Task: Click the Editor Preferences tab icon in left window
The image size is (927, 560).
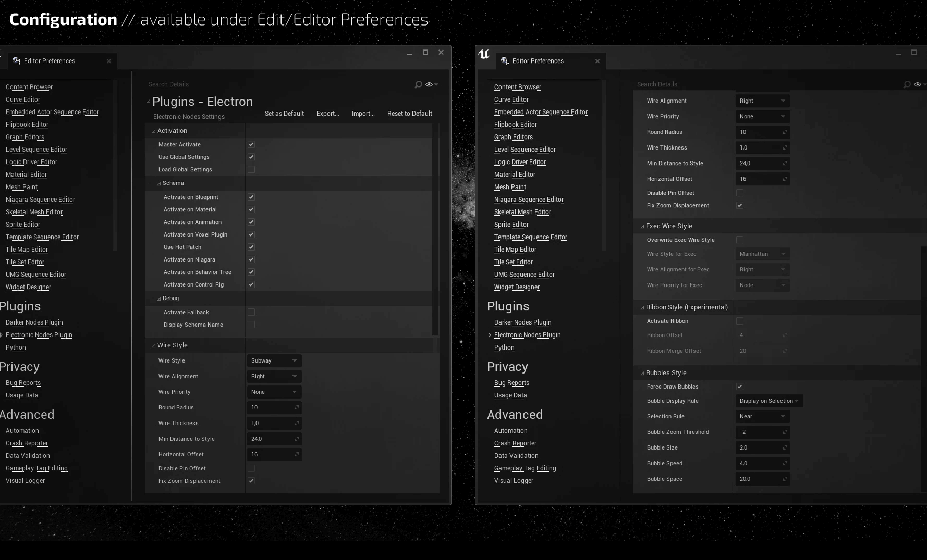Action: (x=16, y=61)
